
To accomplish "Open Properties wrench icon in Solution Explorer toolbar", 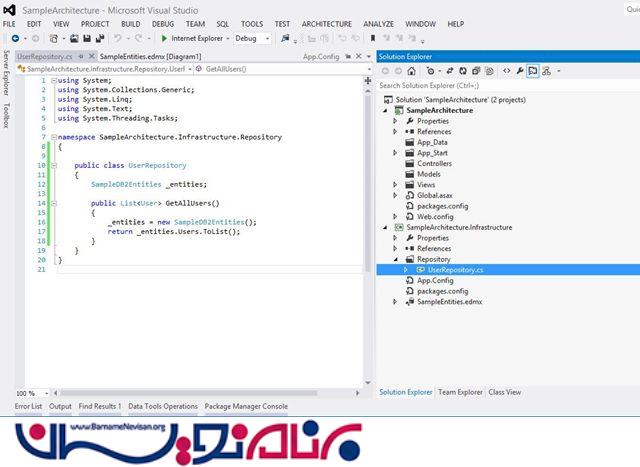I will coord(520,71).
